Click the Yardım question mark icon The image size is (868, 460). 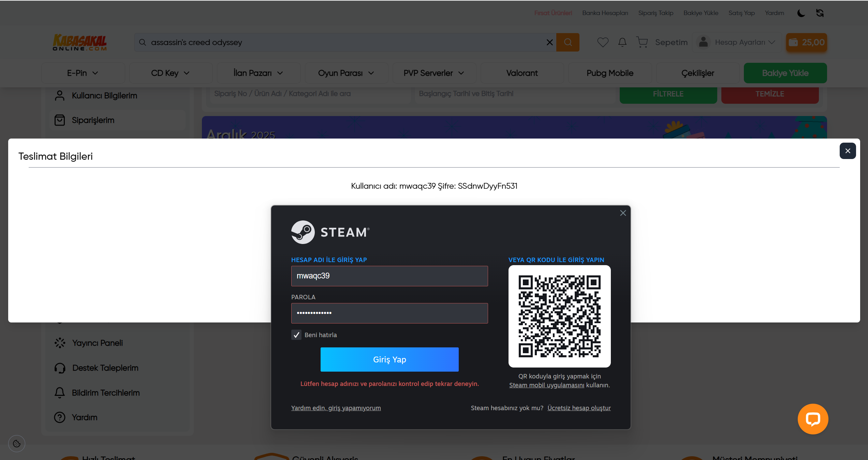click(60, 417)
